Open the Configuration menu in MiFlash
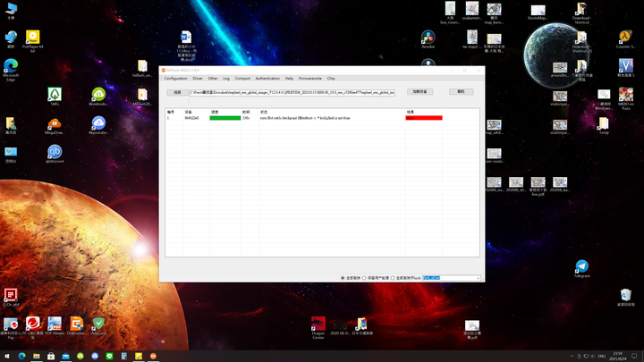Screen dimensions: 644x362 (x=176, y=79)
